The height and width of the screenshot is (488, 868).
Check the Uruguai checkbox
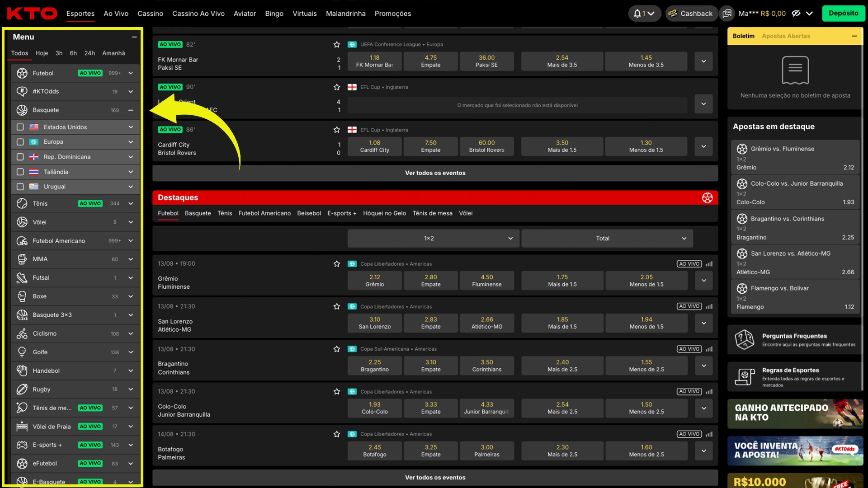(20, 187)
